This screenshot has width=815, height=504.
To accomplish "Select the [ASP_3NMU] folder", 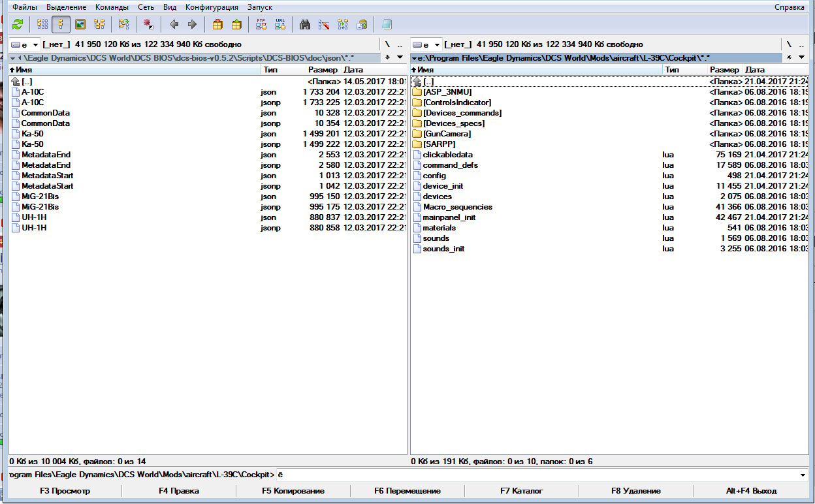I will (x=610, y=92).
